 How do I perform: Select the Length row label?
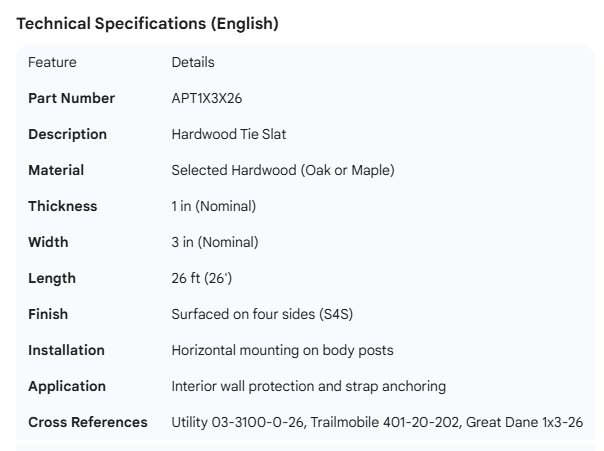click(x=52, y=278)
